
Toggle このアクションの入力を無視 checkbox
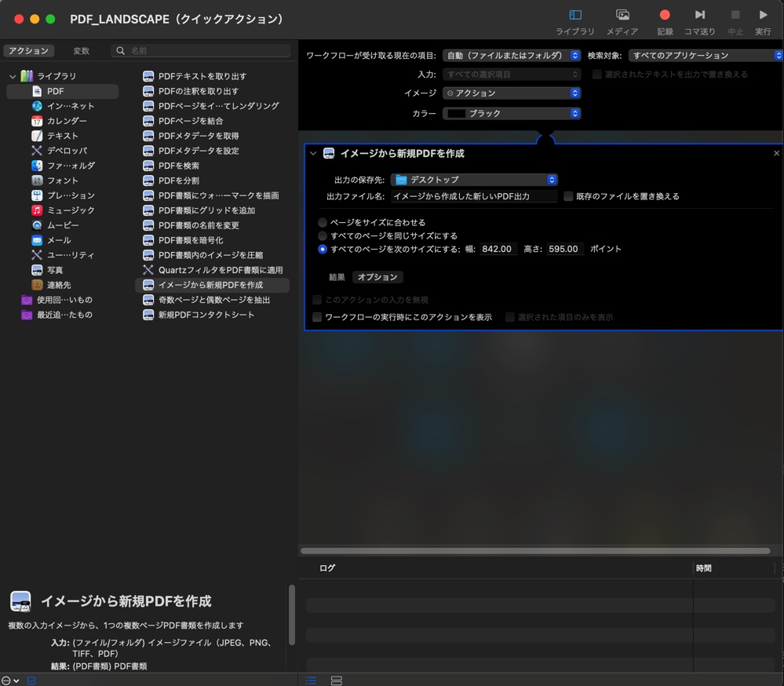[317, 300]
